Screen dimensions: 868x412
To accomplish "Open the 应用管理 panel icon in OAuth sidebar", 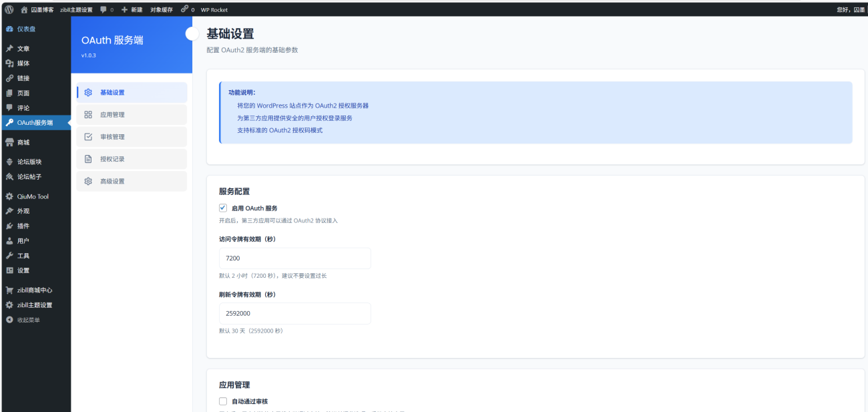I will [x=87, y=114].
